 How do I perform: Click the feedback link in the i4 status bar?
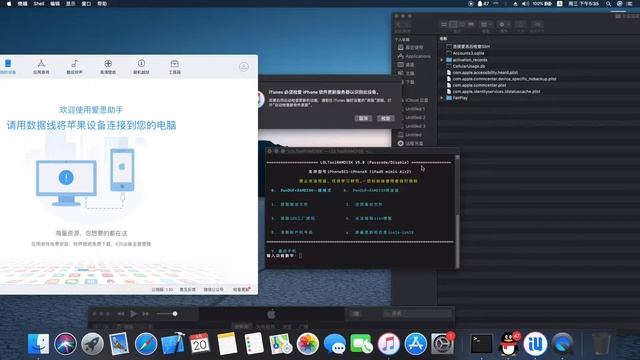coord(188,289)
